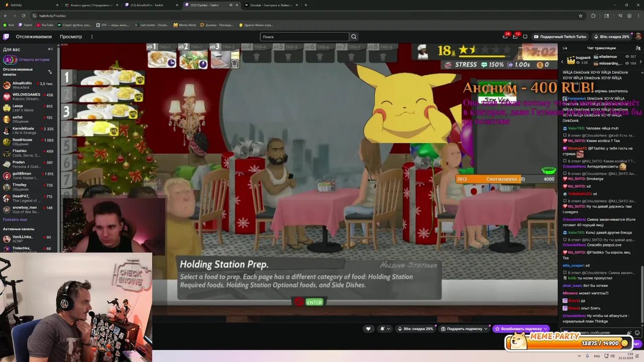Open the Meme Alerts bookmark
Viewport: 644px width, 362px height.
[185, 25]
